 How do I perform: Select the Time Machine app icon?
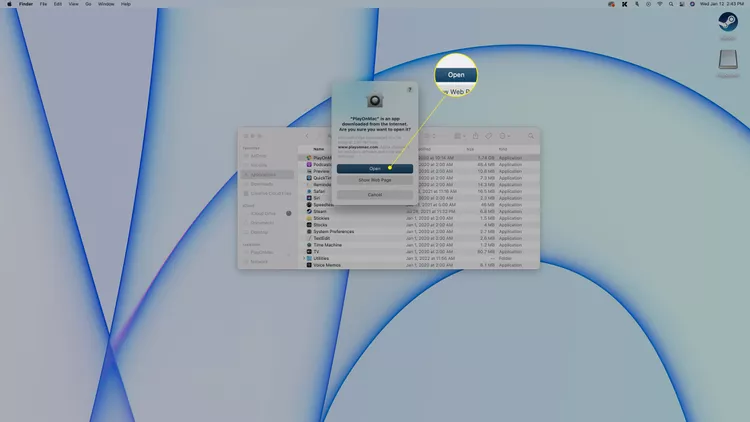pyautogui.click(x=309, y=244)
